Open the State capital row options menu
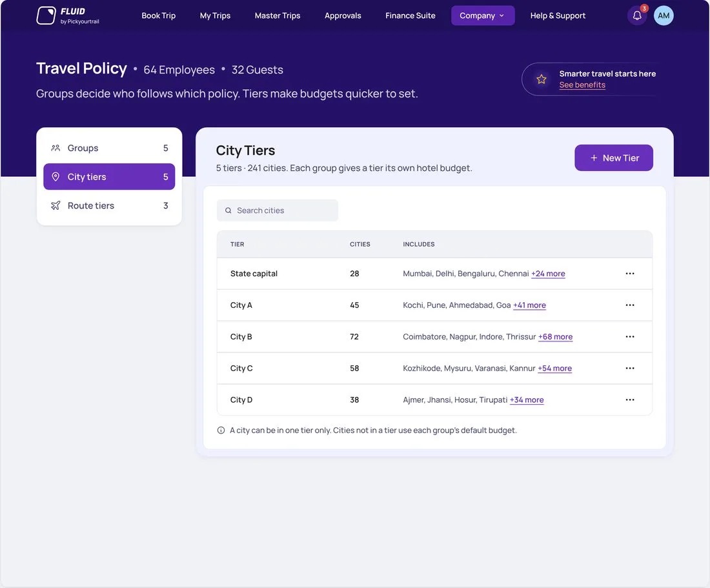 point(629,274)
